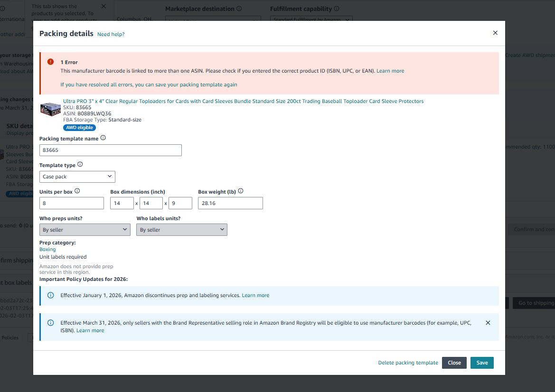Click the second box dimension field

click(151, 203)
